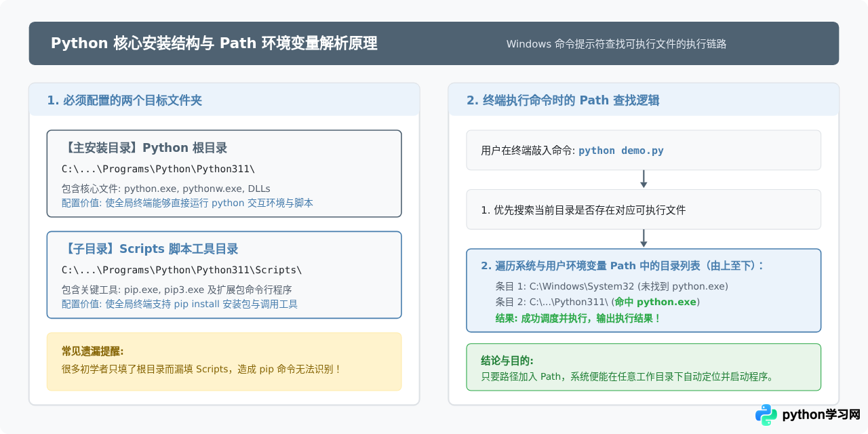868x434 pixels.
Task: Select heading '1. 必须配置的两个目标文件夹'
Action: [x=125, y=100]
